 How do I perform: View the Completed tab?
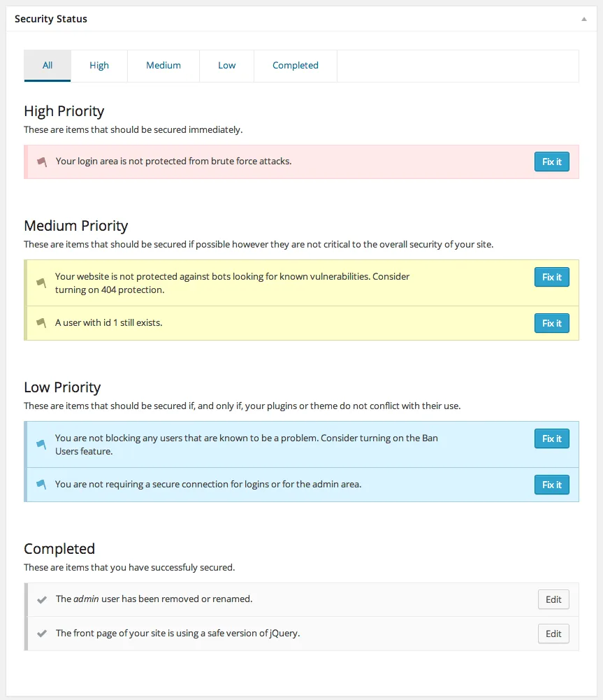pyautogui.click(x=295, y=65)
